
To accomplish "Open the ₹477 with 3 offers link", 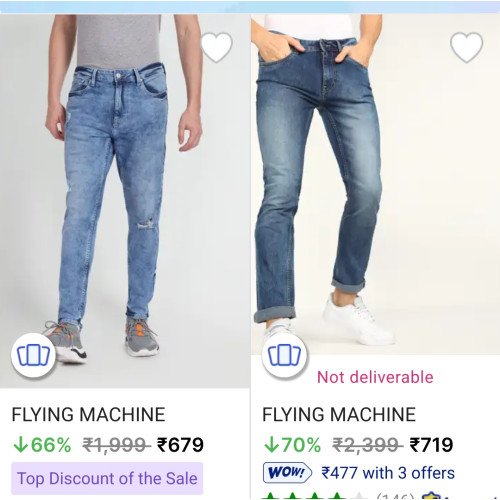I will coord(388,473).
